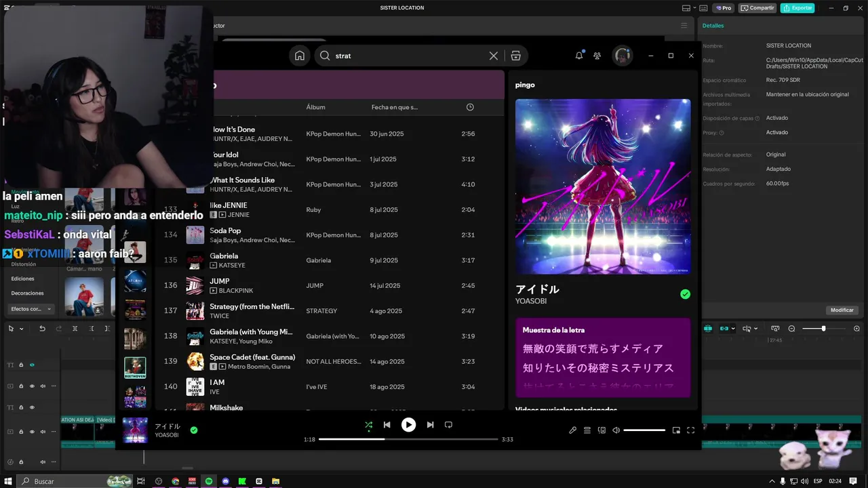Open Spotify profile avatar menu

pyautogui.click(x=623, y=56)
